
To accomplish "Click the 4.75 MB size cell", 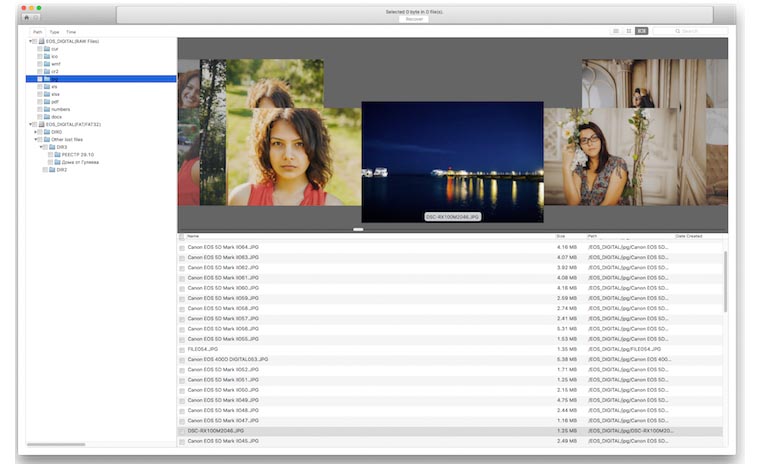I will pos(567,401).
